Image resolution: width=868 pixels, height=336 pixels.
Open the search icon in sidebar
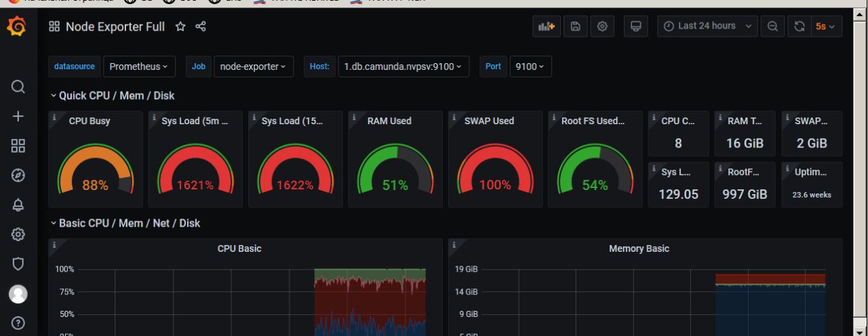pyautogui.click(x=18, y=87)
